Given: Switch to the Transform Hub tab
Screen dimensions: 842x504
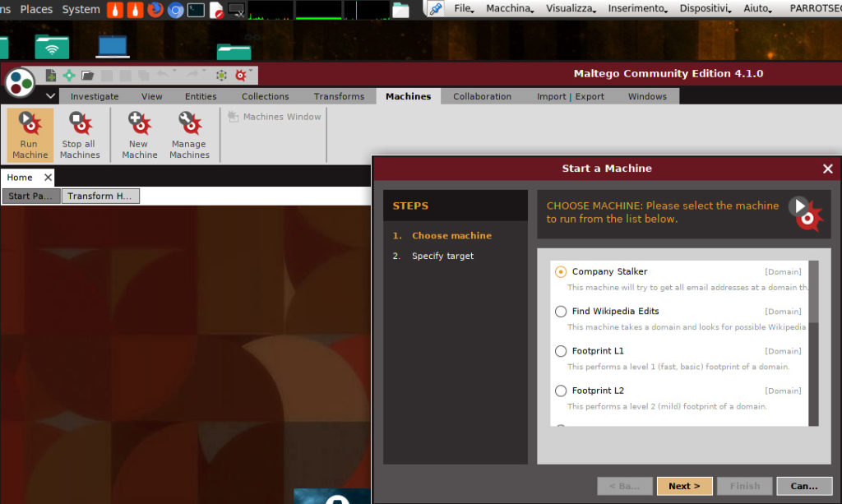Looking at the screenshot, I should (100, 196).
